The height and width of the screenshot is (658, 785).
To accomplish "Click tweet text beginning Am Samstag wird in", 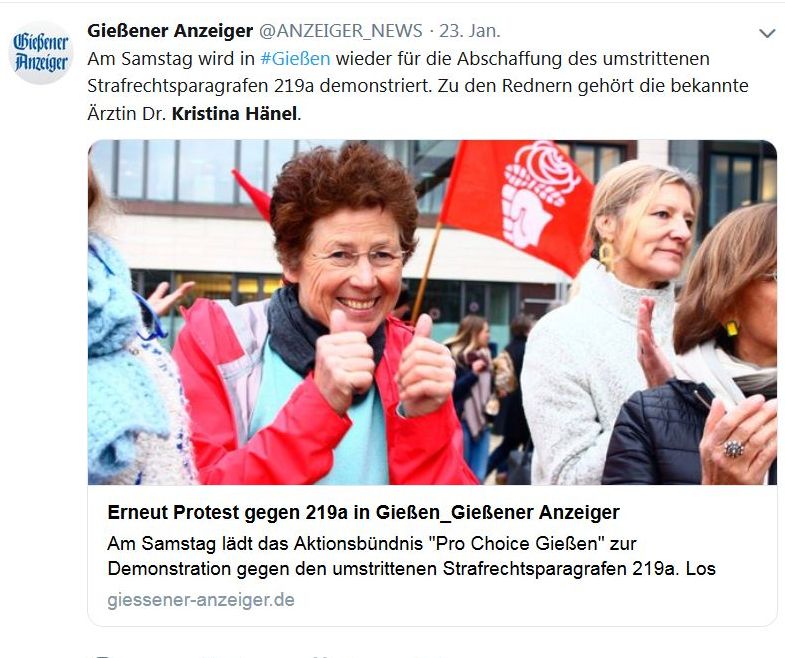I will coord(171,59).
